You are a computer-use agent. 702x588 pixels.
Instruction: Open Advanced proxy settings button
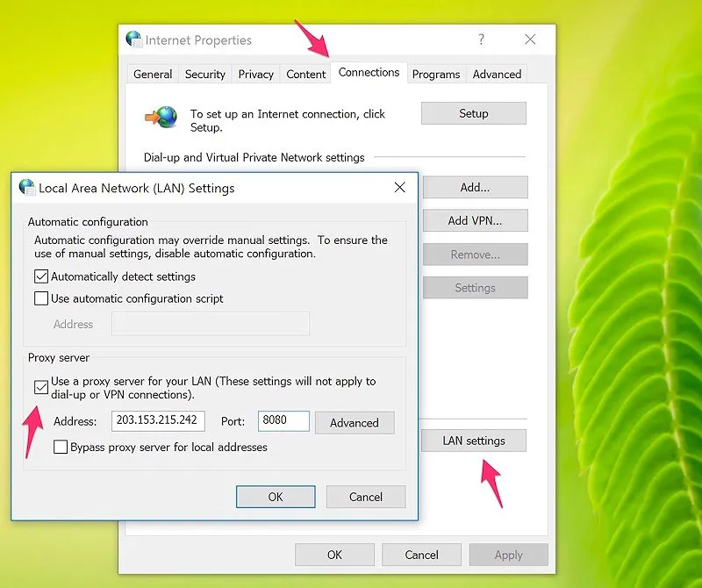tap(355, 423)
